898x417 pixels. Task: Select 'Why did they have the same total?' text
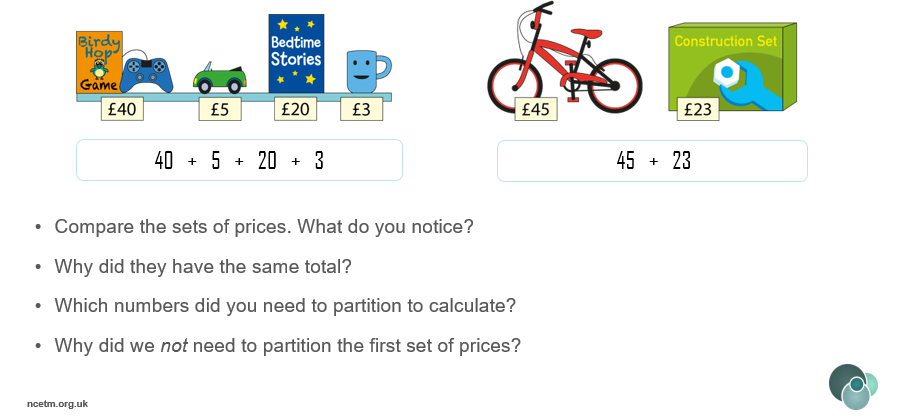click(203, 266)
